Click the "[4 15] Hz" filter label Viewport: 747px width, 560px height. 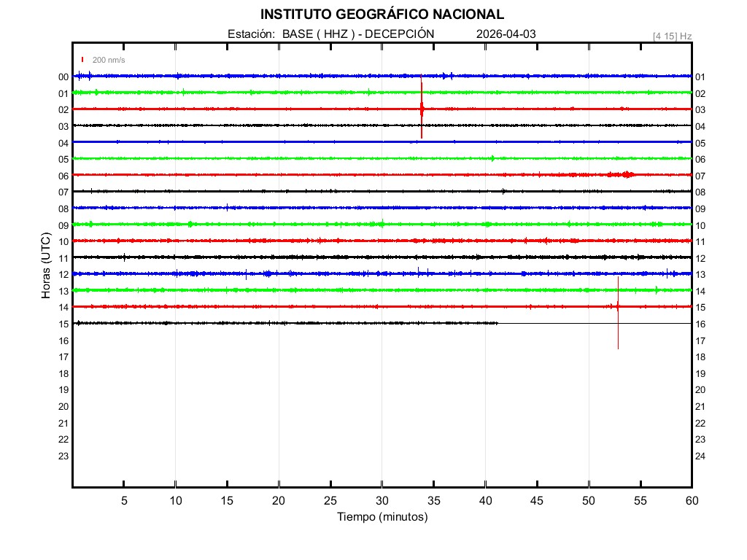click(672, 36)
